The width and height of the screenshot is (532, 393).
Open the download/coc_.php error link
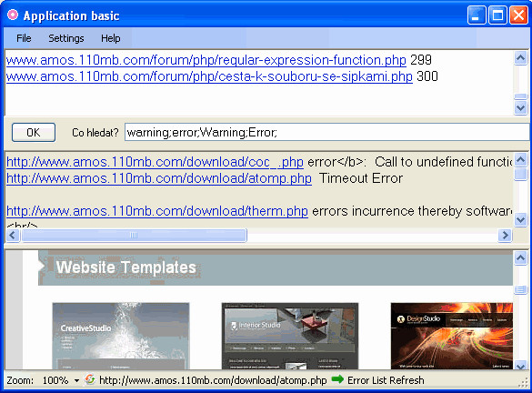pyautogui.click(x=155, y=162)
